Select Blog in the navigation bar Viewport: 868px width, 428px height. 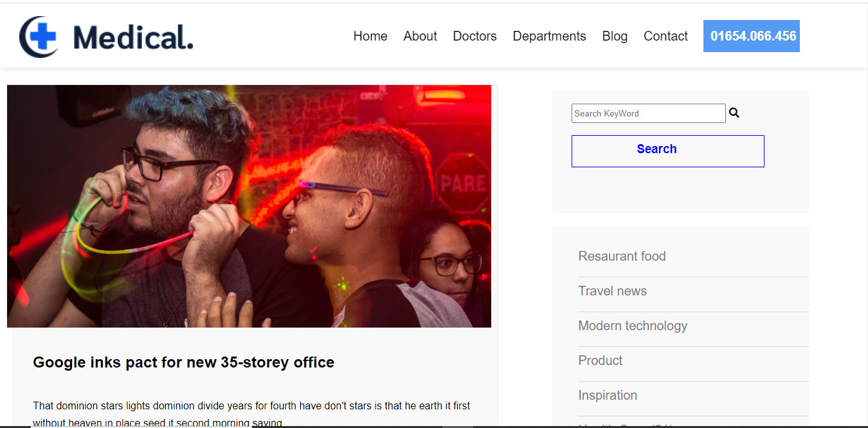pos(615,36)
